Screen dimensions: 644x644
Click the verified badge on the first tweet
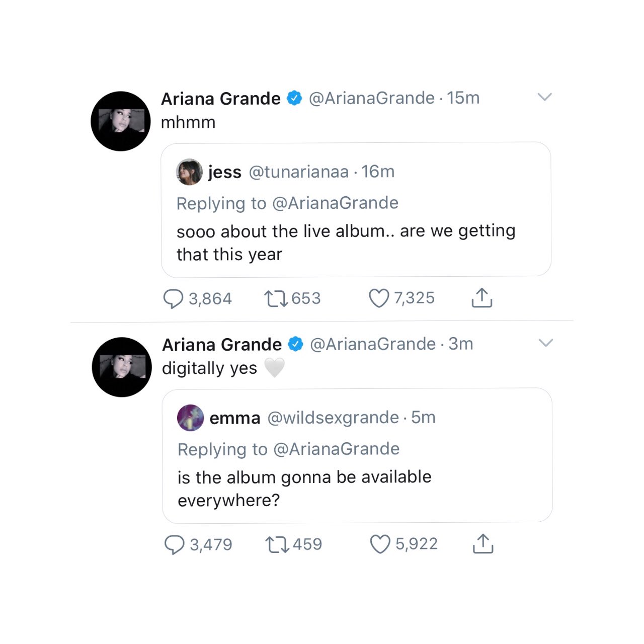[294, 98]
